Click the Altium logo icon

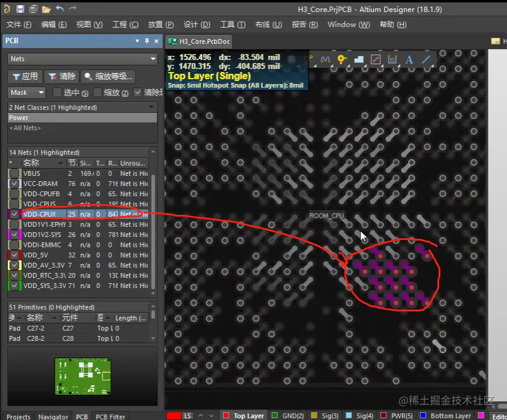[x=7, y=9]
